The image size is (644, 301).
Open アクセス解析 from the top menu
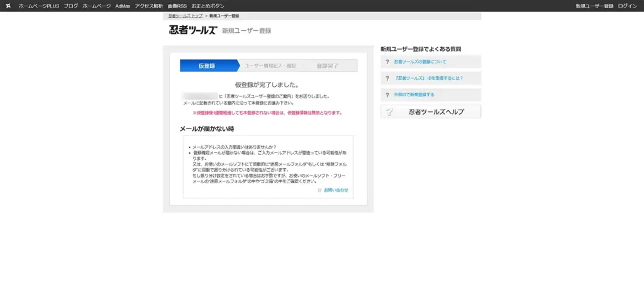point(148,6)
